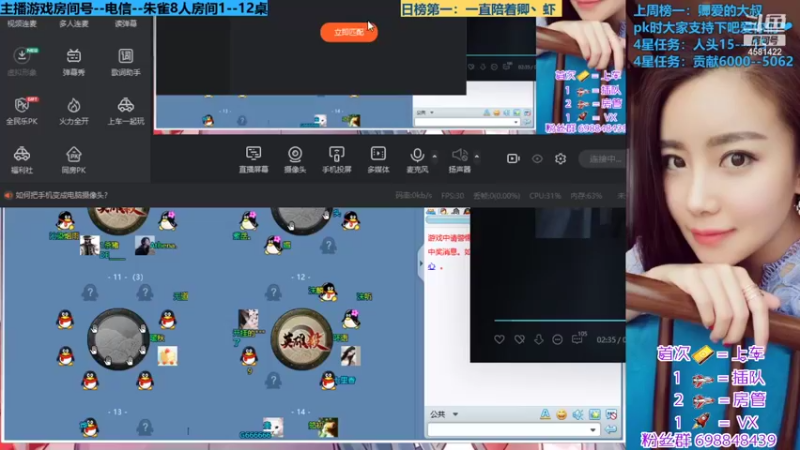The width and height of the screenshot is (800, 450).
Task: Mute chat sound speaker icon
Action: (x=578, y=414)
